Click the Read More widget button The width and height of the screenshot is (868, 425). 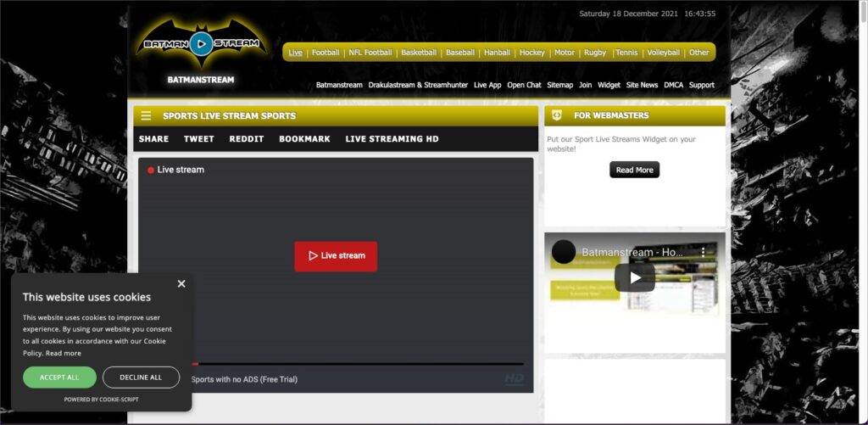click(634, 171)
